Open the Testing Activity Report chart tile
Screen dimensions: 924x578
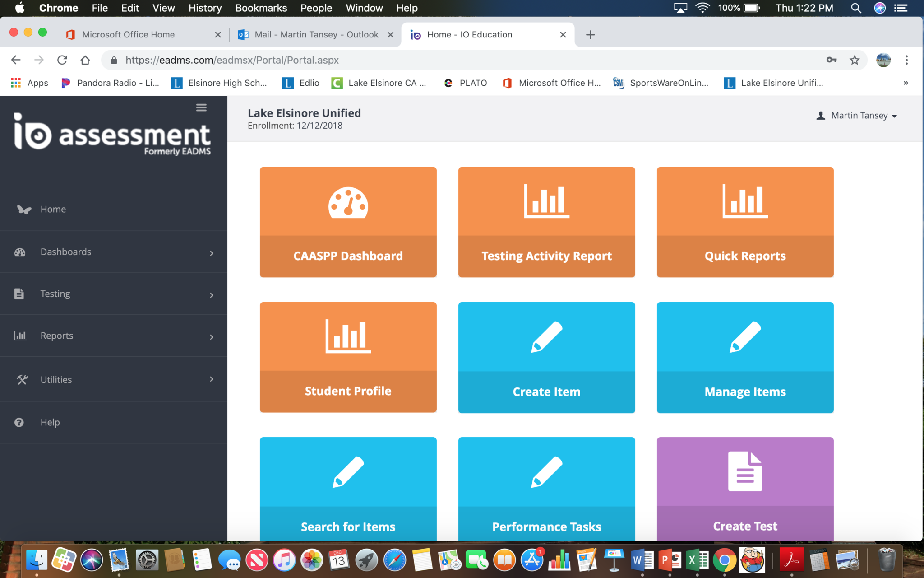546,222
